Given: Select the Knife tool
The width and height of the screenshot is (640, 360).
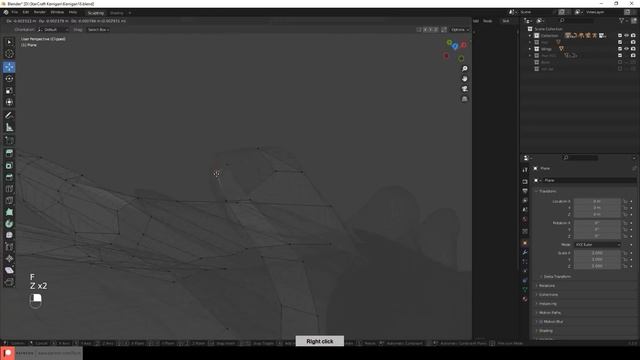Looking at the screenshot, I should click(x=9, y=200).
